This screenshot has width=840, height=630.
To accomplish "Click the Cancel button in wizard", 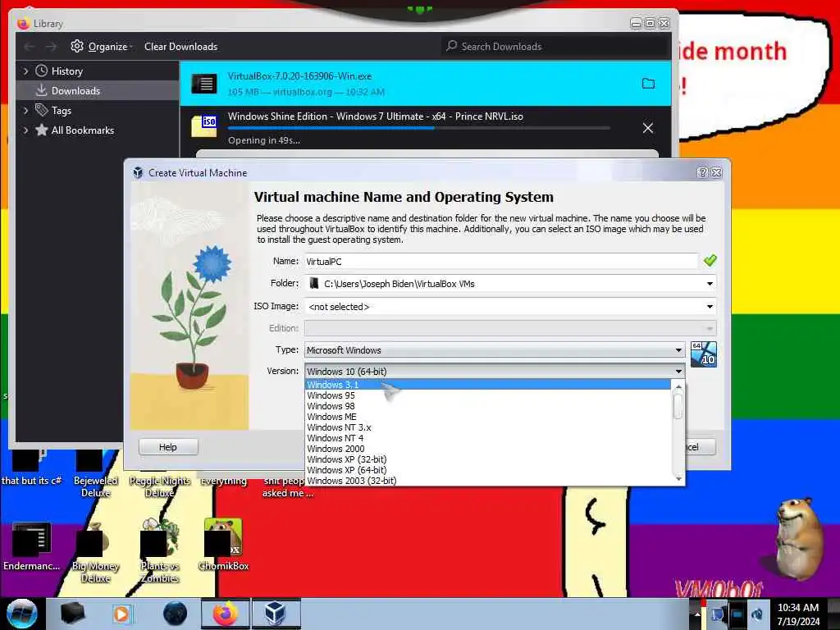I will pos(699,447).
